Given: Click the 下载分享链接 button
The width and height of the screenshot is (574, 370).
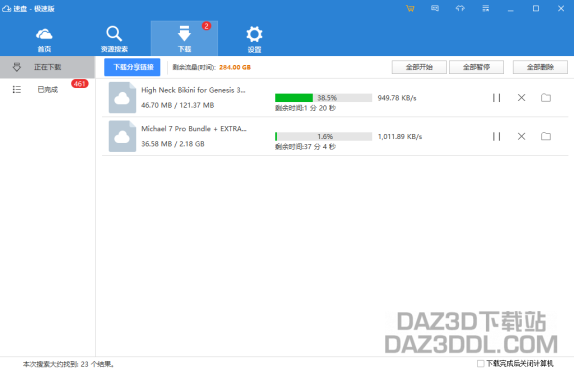Looking at the screenshot, I should click(132, 67).
